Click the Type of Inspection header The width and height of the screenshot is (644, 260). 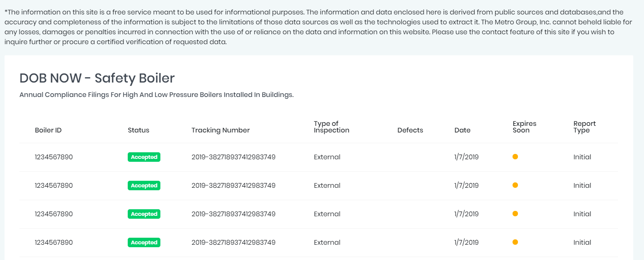(332, 127)
